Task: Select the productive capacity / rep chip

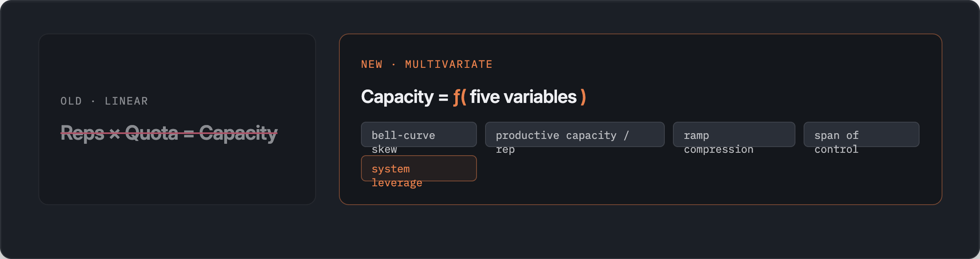Action: coord(575,134)
